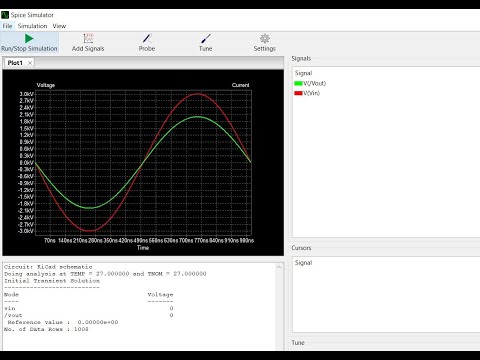Click the 70ns time tick label

[50, 240]
